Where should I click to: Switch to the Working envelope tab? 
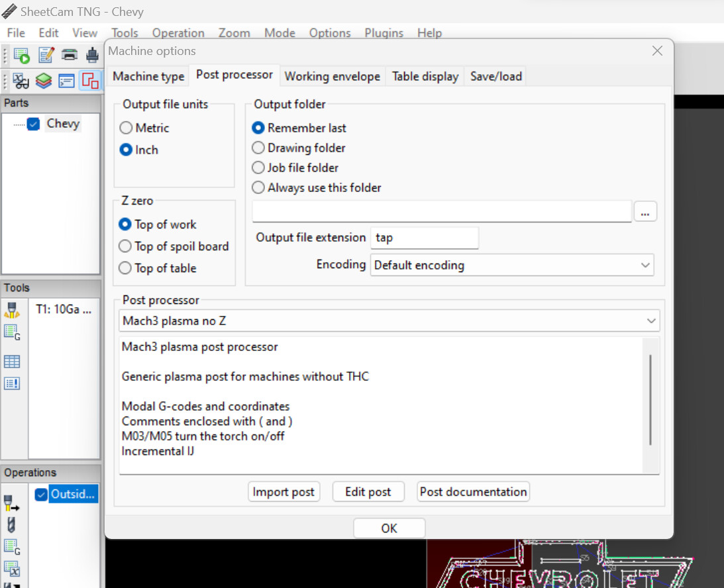click(x=332, y=76)
